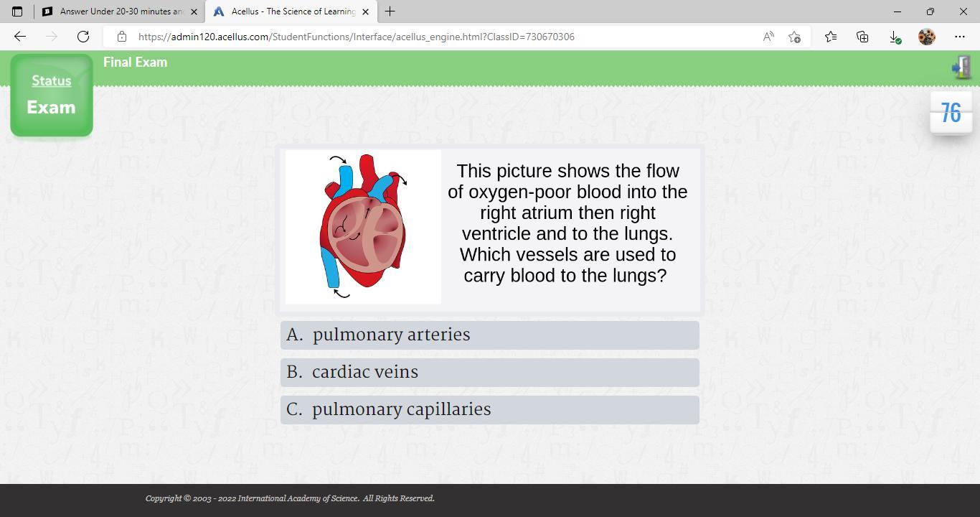This screenshot has width=980, height=517.
Task: Click the exit door icon
Action: tap(961, 67)
